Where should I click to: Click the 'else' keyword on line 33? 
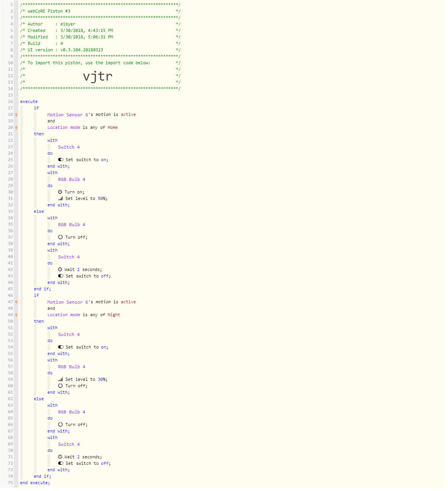click(39, 212)
